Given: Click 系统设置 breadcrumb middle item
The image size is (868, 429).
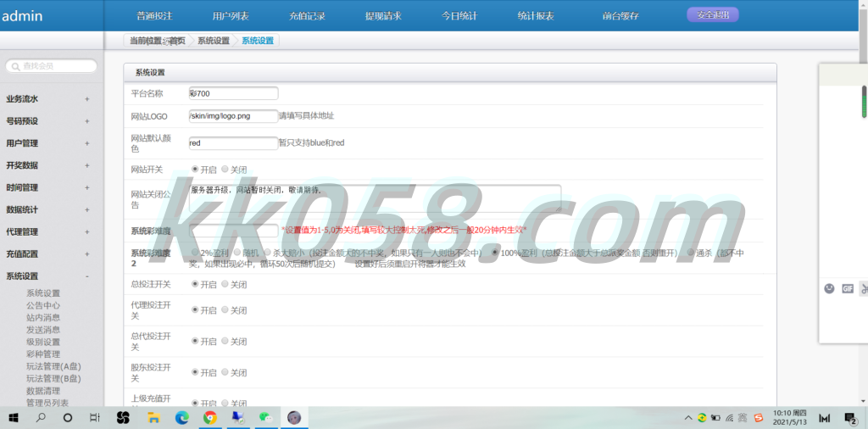Looking at the screenshot, I should click(213, 41).
